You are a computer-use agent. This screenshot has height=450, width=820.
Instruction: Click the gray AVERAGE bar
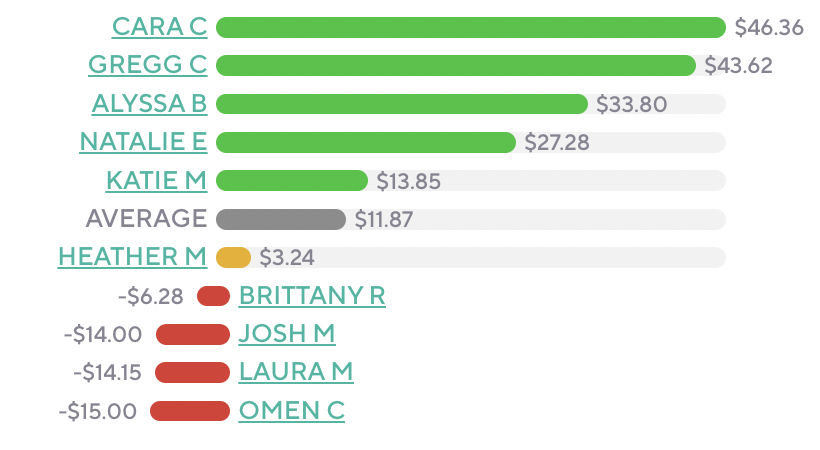coord(280,219)
